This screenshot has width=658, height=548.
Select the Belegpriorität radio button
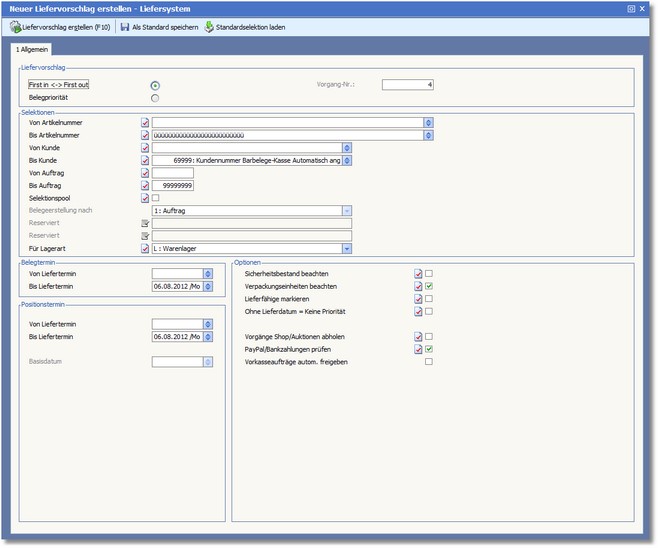(x=155, y=98)
